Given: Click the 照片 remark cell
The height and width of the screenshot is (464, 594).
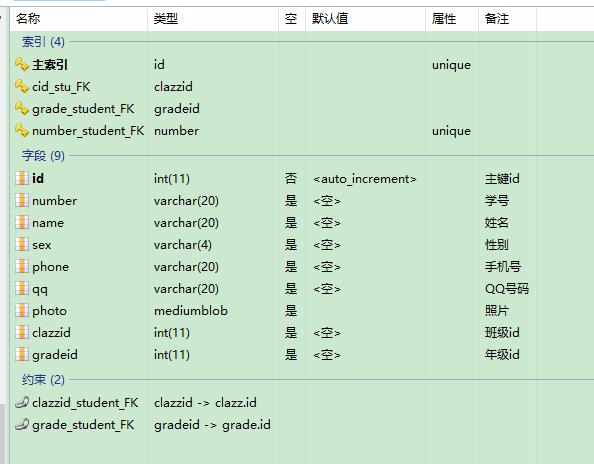Looking at the screenshot, I should (x=497, y=311).
